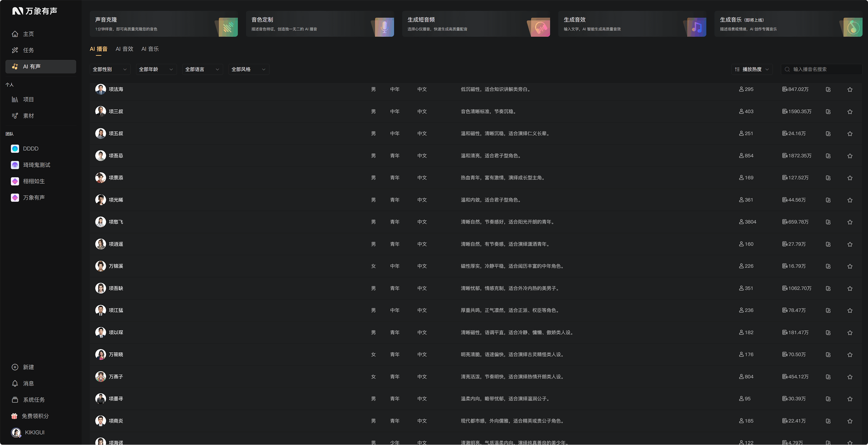This screenshot has width=868, height=445.
Task: Expand the 全部性别 gender filter dropdown
Action: [x=110, y=69]
